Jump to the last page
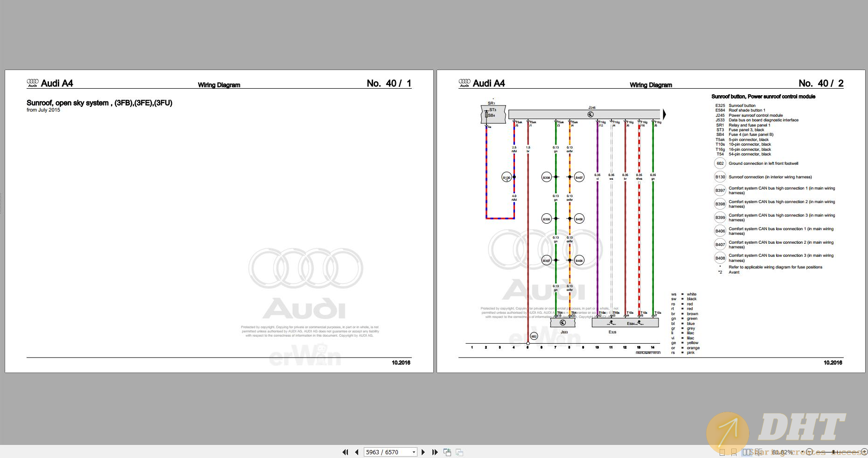 click(435, 452)
